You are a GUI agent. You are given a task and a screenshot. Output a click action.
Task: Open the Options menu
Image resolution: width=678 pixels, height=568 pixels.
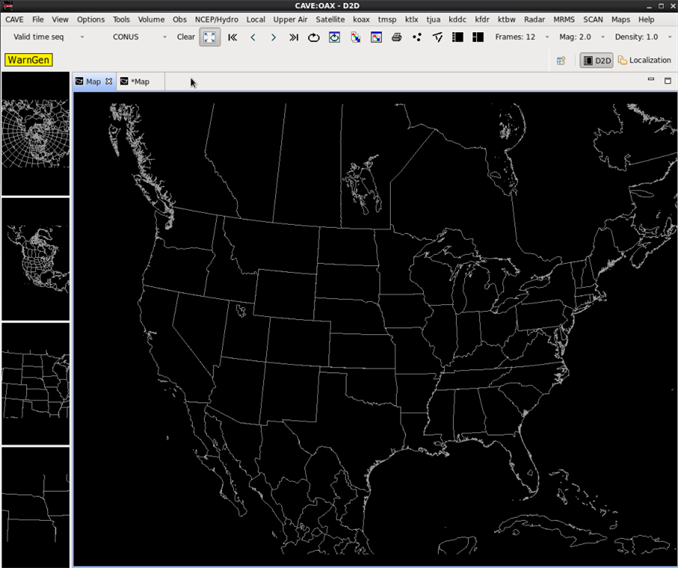tap(91, 19)
